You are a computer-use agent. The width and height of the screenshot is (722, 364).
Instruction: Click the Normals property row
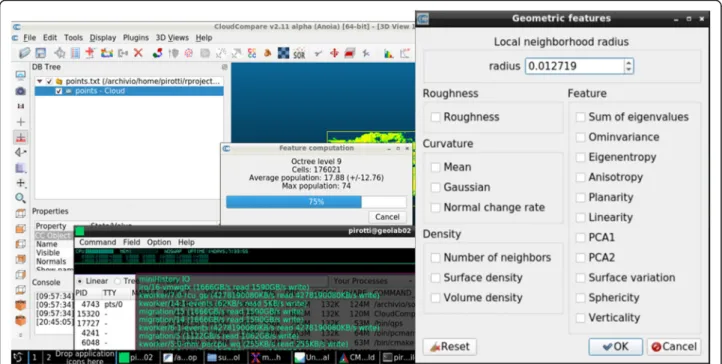point(54,261)
